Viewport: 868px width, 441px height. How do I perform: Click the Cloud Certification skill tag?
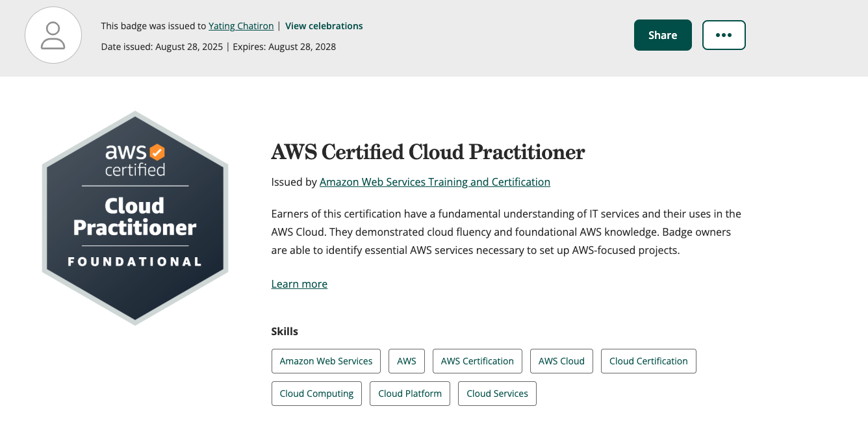[648, 361]
